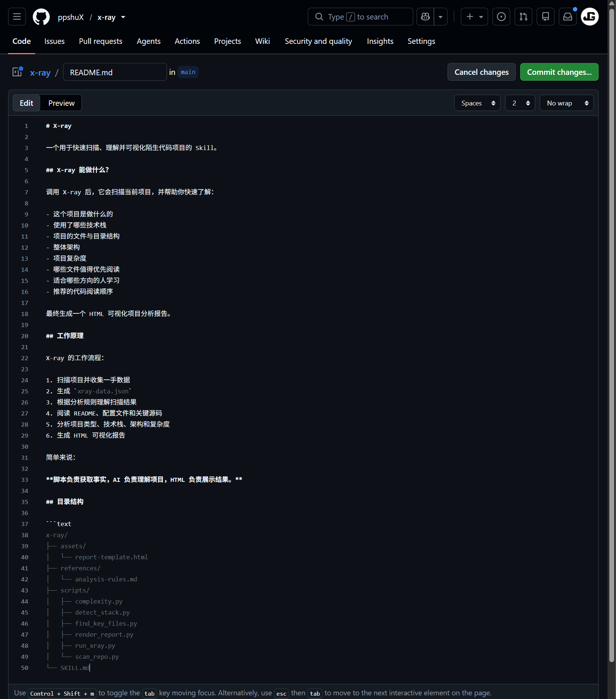Viewport: 616px width, 699px height.
Task: Click 'report-template.html' in the editor
Action: (x=111, y=557)
